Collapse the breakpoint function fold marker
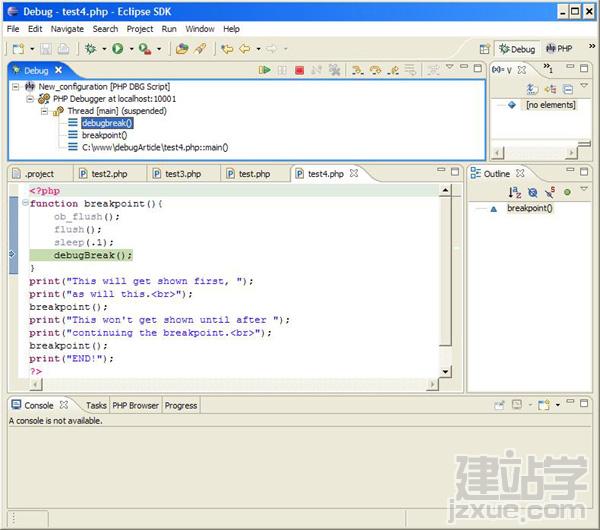The image size is (600, 530). coord(25,203)
